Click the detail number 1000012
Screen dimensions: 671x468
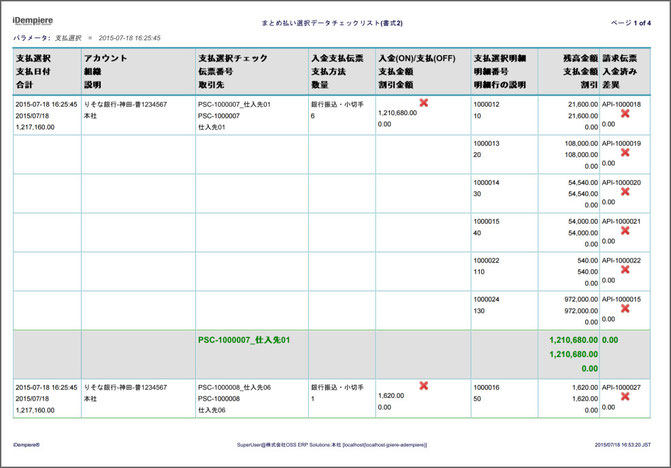click(x=487, y=104)
